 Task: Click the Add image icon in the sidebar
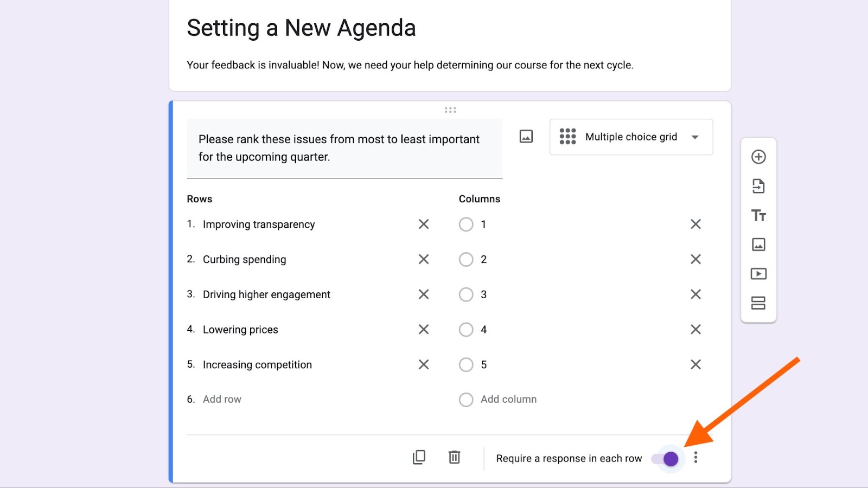(758, 245)
